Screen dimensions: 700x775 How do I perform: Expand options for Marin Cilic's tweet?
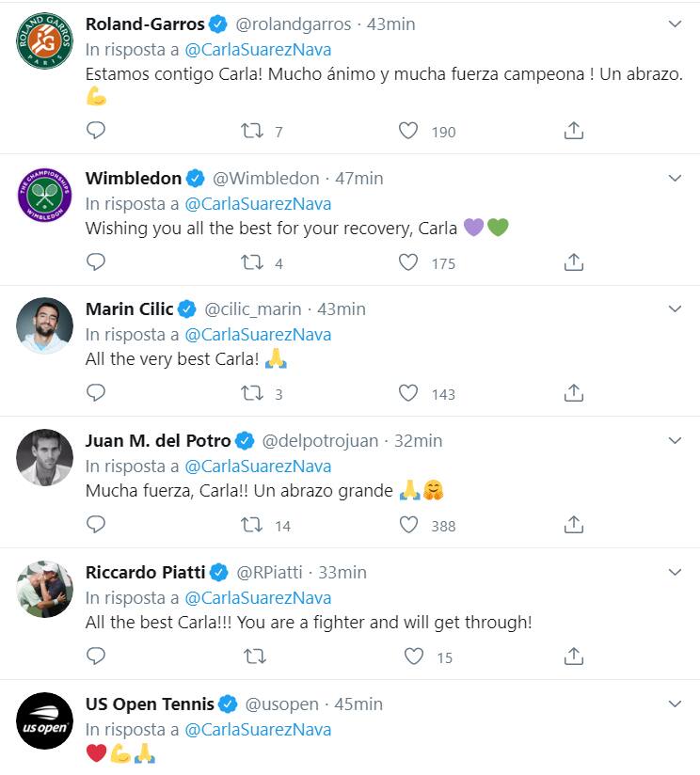point(674,308)
